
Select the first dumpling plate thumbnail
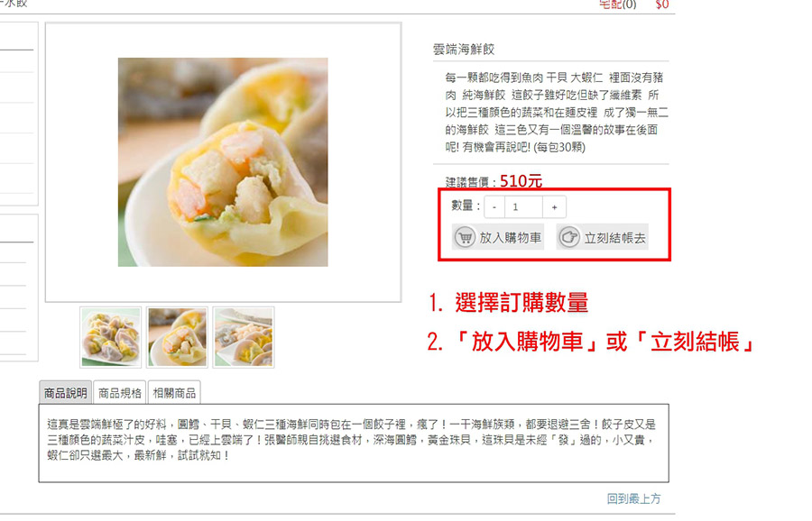pyautogui.click(x=111, y=337)
